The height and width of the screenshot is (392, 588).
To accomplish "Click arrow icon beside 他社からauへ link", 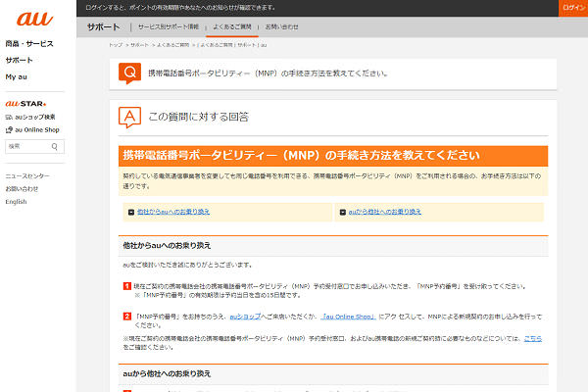I will pyautogui.click(x=131, y=213).
